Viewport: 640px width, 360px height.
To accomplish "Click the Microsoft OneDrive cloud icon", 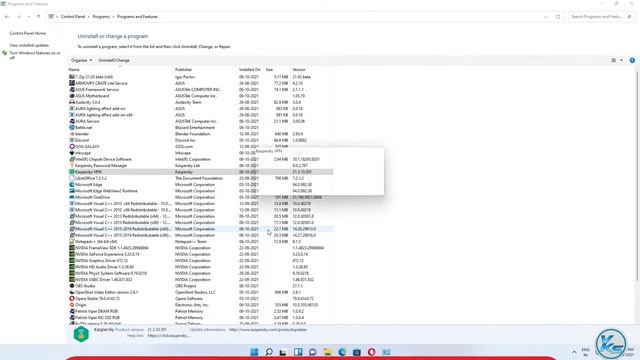I will tap(72, 197).
